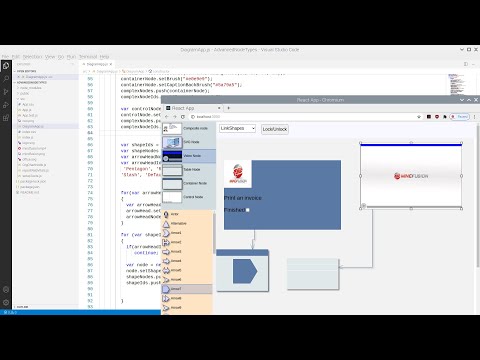The height and width of the screenshot is (360, 480).
Task: Open the Edit menu in VS Code
Action: [16, 57]
